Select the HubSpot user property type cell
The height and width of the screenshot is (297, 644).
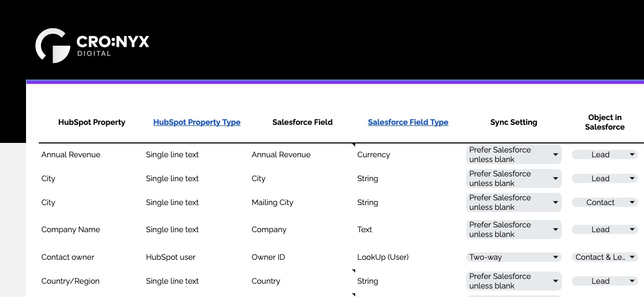[x=170, y=257]
